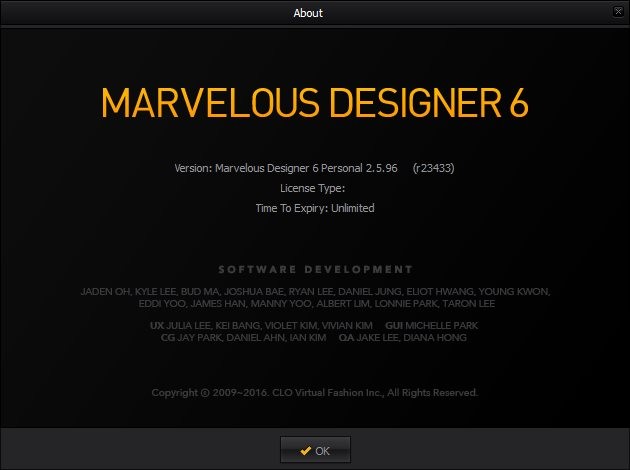Click the 'QA JAKE LEE, DIANA HONG' credit
The image size is (630, 470).
pyautogui.click(x=403, y=337)
